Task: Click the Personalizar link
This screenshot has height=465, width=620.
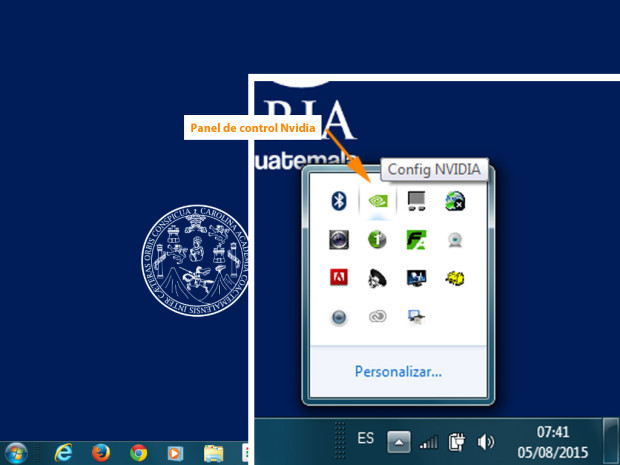Action: (x=398, y=371)
